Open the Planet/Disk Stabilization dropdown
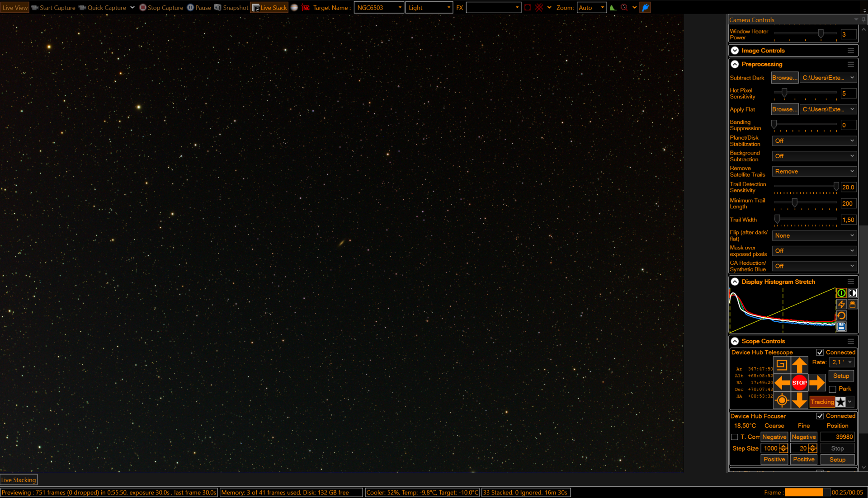868x498 pixels. pos(814,141)
